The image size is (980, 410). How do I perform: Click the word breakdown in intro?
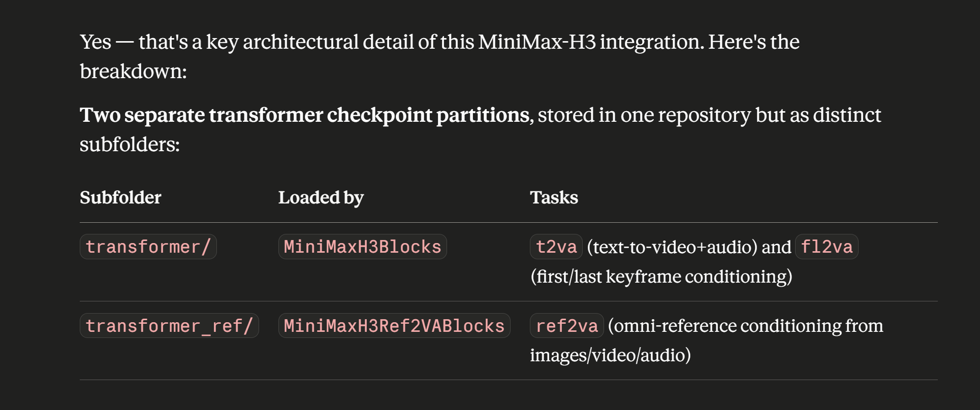[x=133, y=72]
